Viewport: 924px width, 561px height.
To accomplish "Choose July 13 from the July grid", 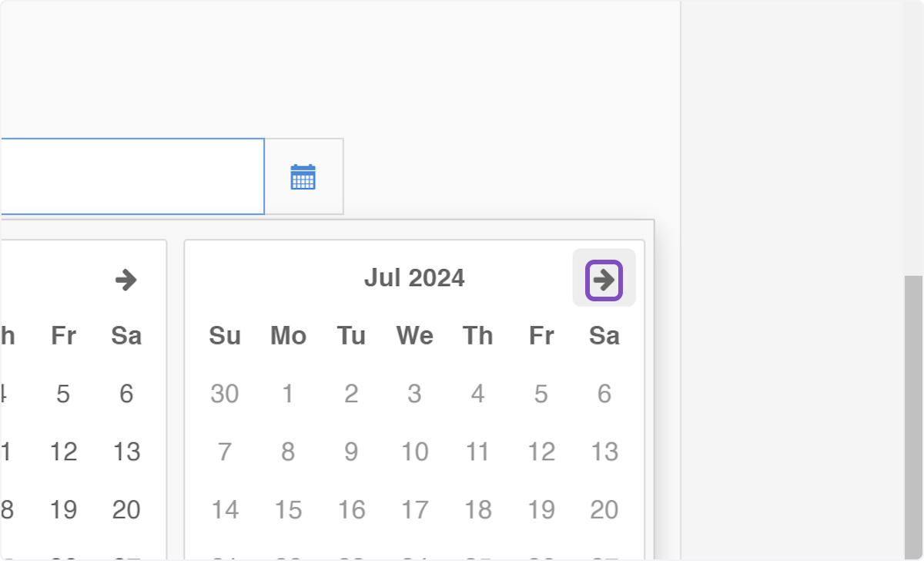I will tap(605, 452).
